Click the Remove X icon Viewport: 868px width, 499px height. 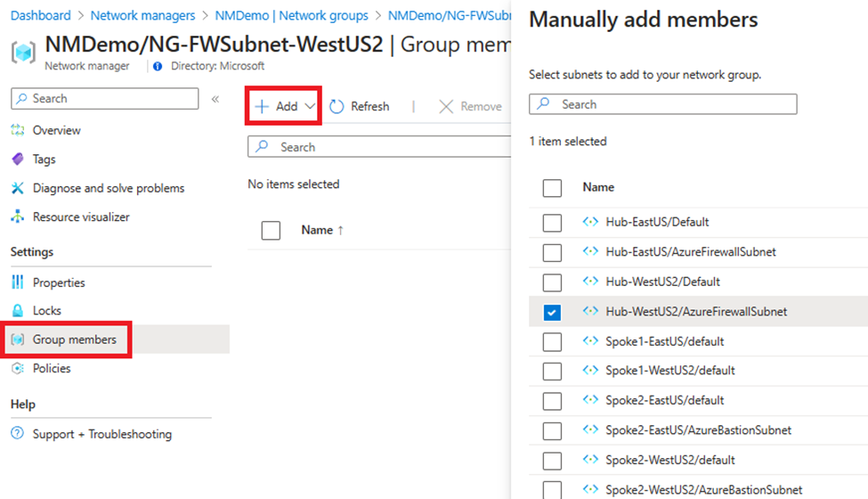coord(446,106)
